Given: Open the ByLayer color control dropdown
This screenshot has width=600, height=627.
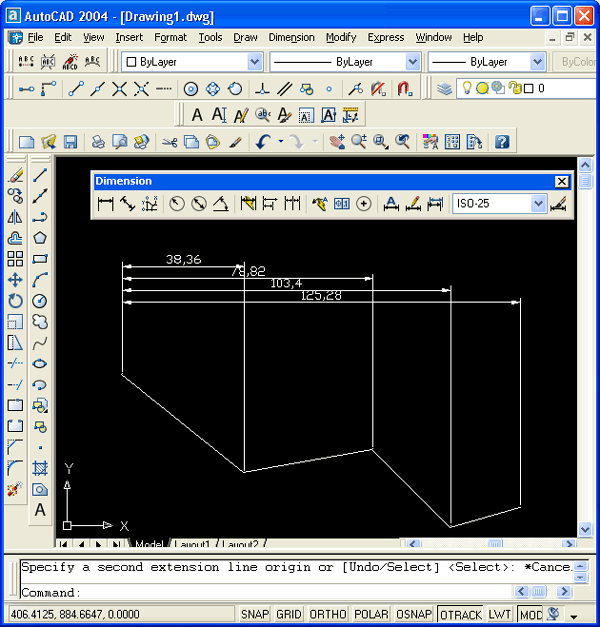Looking at the screenshot, I should 254,62.
